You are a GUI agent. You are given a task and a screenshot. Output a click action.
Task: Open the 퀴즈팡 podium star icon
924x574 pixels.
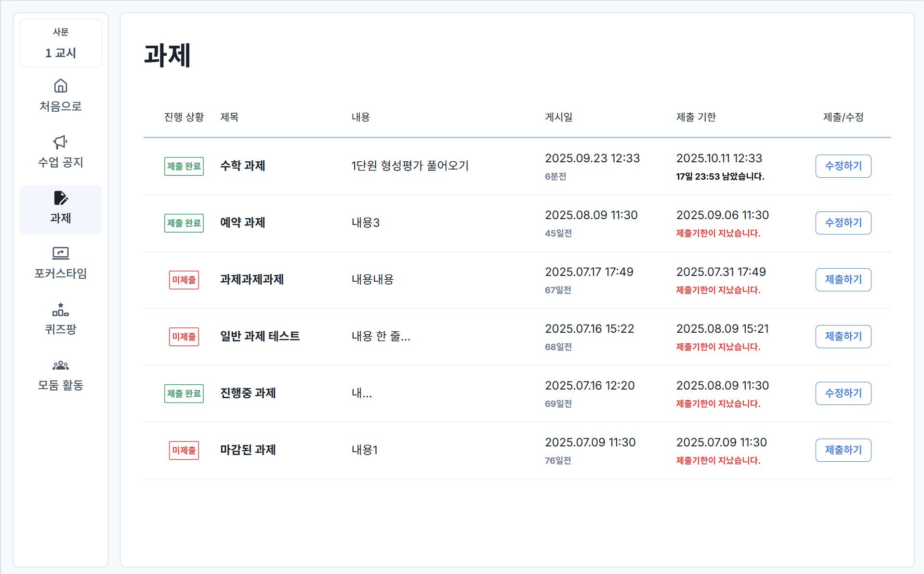point(60,309)
